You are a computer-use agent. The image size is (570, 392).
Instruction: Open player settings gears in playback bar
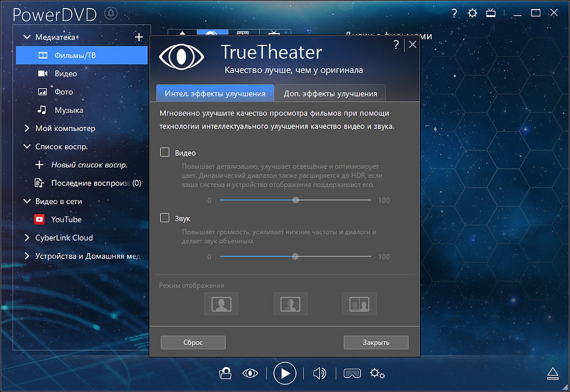point(377,373)
